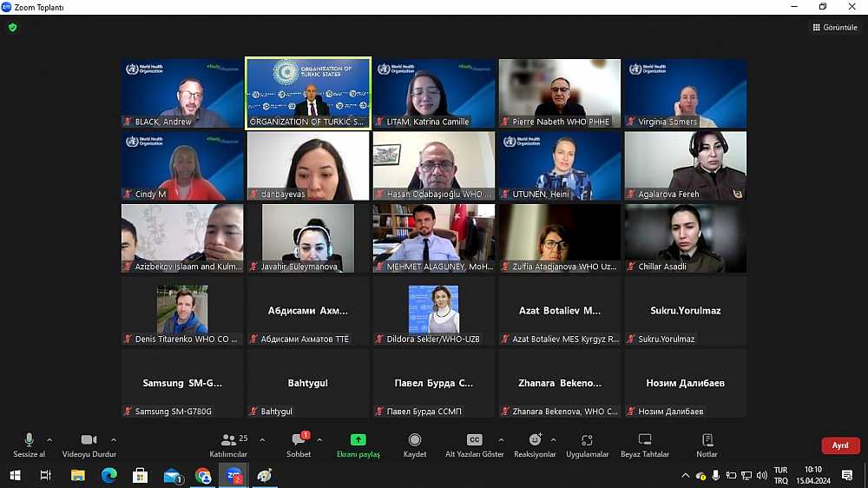Viewport: 868px width, 488px height.
Task: Select Hasan Odabaşıoğlu's video tile
Action: 434,166
